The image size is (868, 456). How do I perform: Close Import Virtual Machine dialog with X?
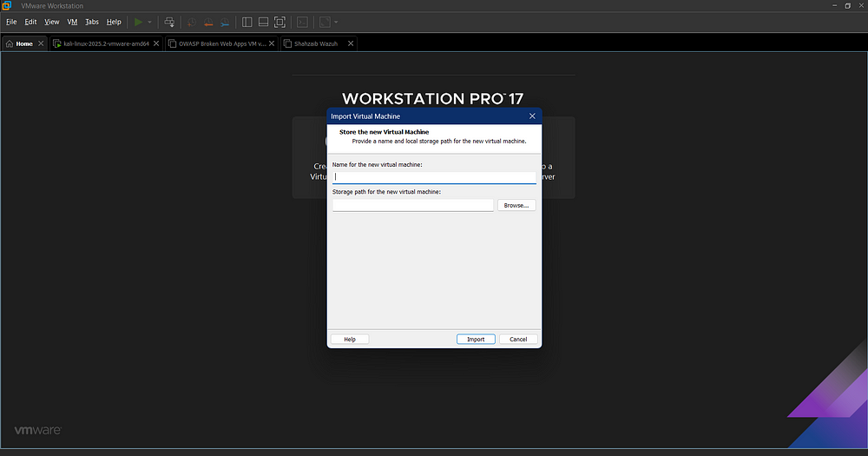[x=532, y=116]
